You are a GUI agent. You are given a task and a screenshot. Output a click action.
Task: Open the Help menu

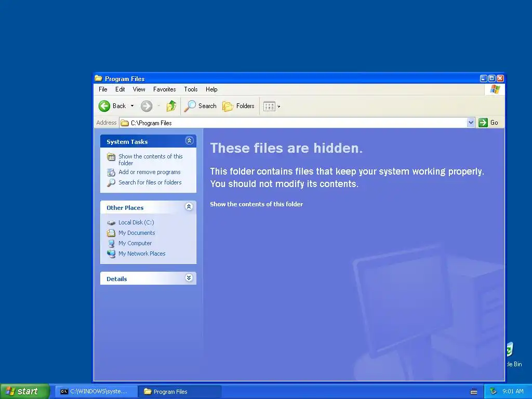(x=211, y=89)
